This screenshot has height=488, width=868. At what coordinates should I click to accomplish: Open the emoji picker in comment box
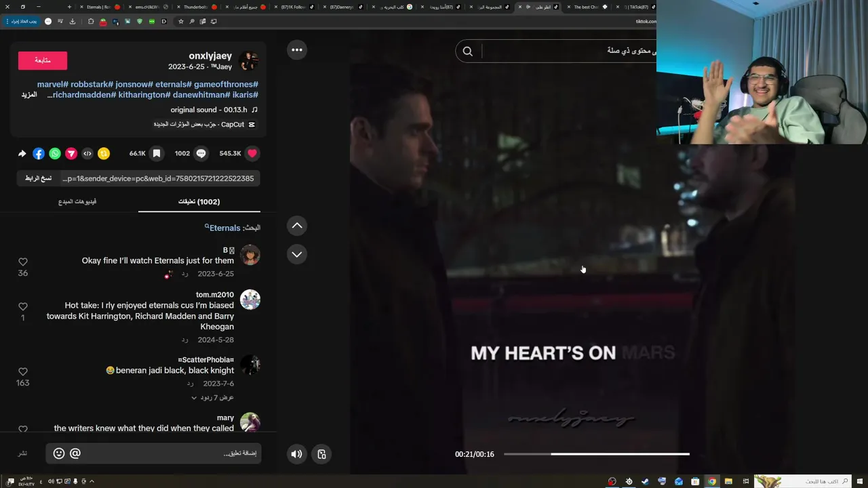(59, 453)
